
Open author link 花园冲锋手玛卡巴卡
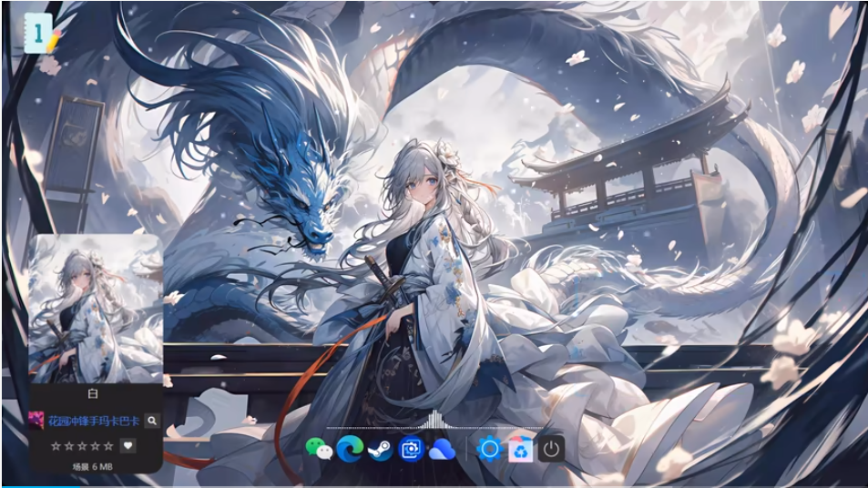[94, 421]
